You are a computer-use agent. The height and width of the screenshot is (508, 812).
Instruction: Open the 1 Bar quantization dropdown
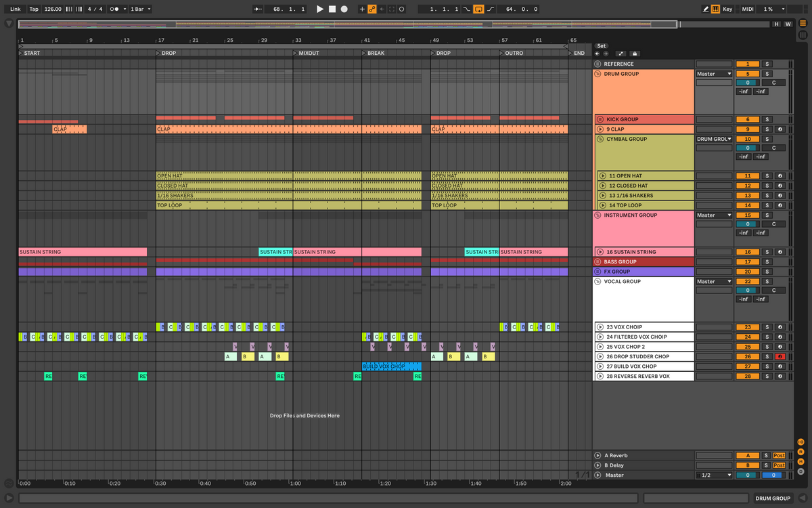(140, 9)
